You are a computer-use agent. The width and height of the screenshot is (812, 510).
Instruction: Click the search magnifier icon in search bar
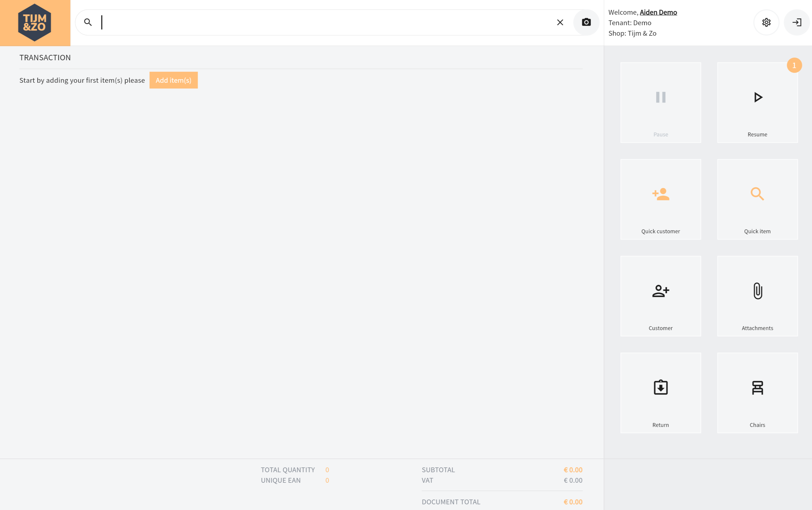pos(88,22)
